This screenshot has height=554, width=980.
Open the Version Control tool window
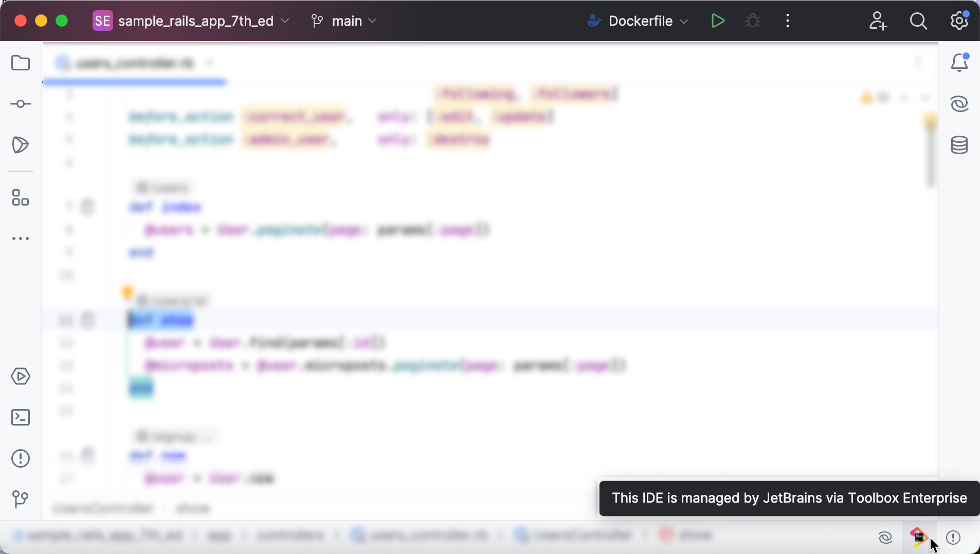click(20, 499)
